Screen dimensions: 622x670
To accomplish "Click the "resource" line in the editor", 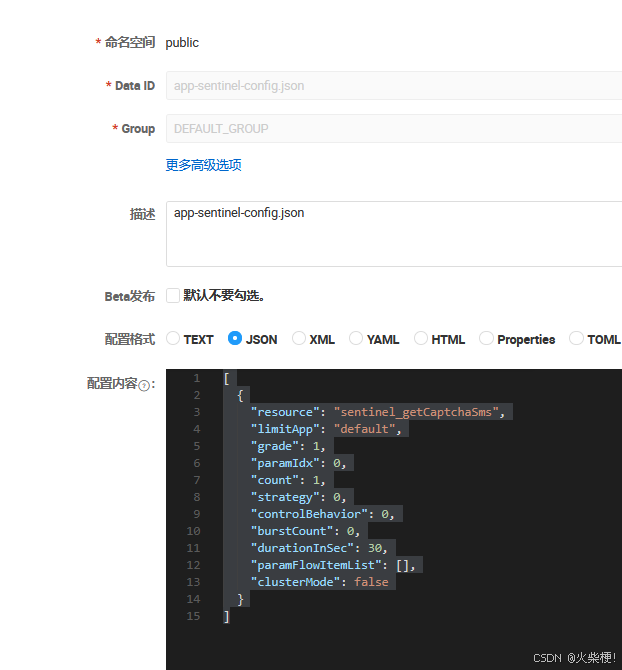I will (378, 412).
